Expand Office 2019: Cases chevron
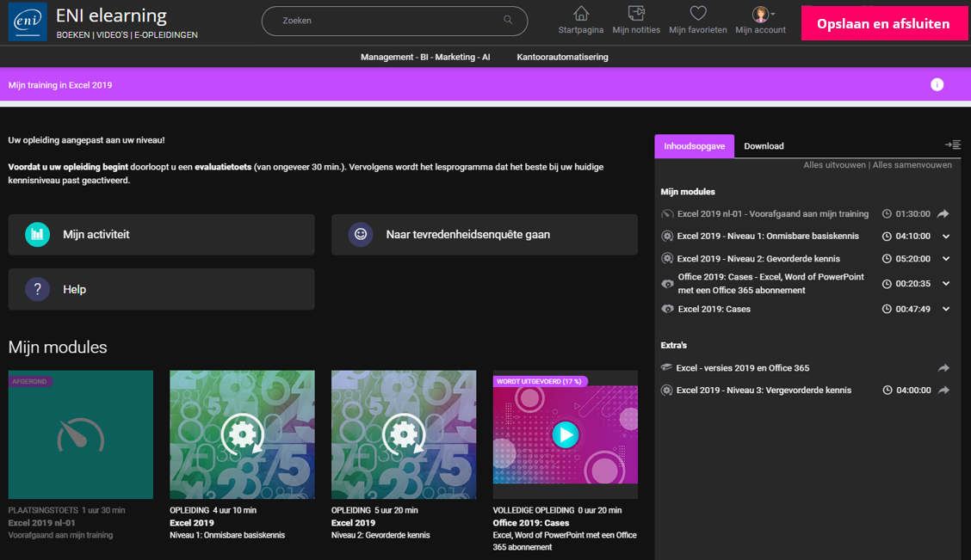This screenshot has height=560, width=971. click(x=946, y=283)
